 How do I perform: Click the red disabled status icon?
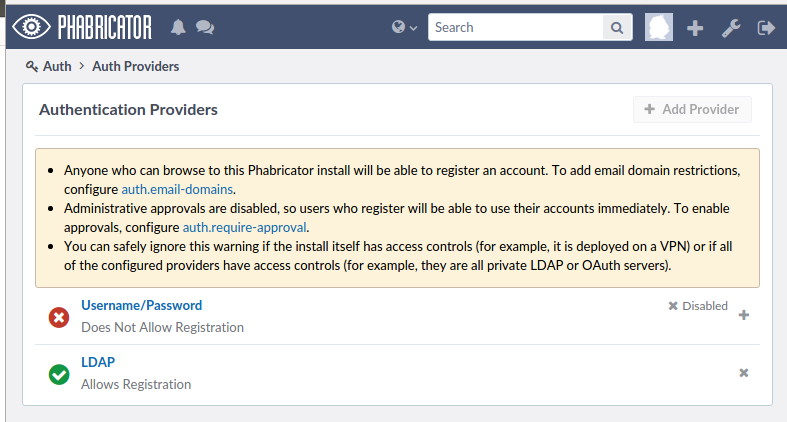59,317
